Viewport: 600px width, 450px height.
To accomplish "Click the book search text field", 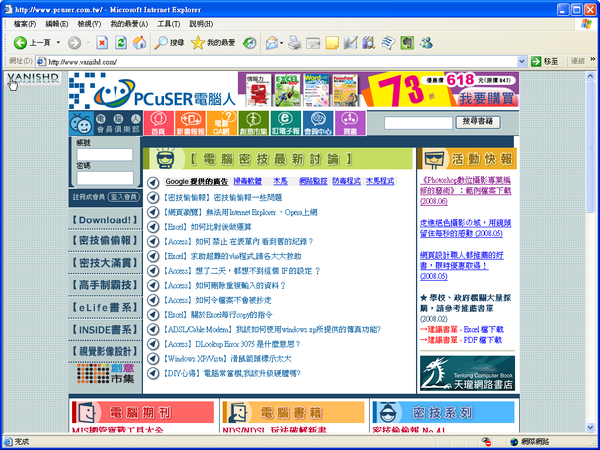I will point(418,122).
